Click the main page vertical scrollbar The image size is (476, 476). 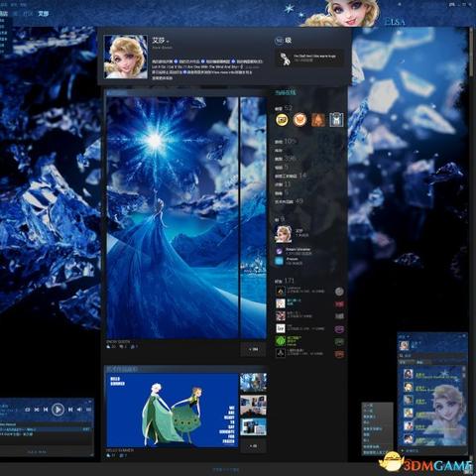pos(471,53)
